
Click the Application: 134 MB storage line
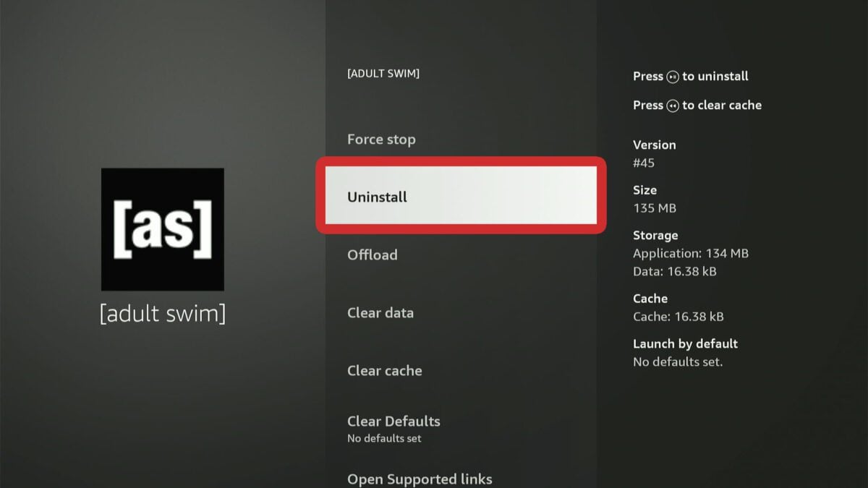[690, 253]
